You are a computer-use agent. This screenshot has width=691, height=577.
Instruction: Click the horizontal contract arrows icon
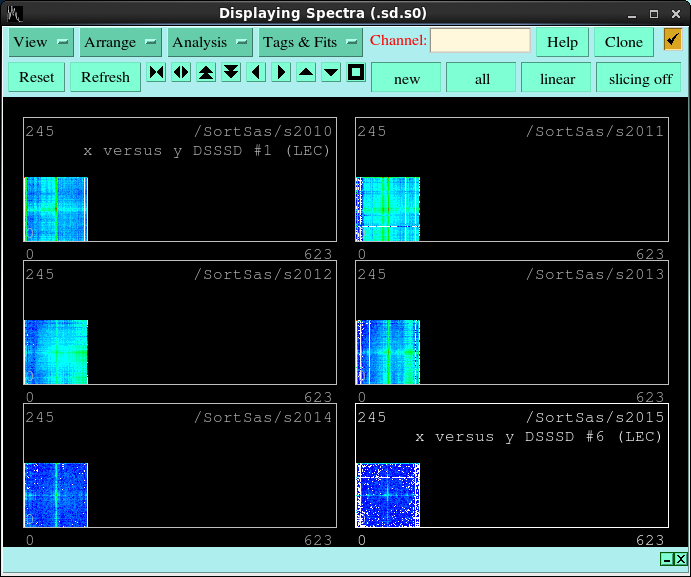(157, 73)
